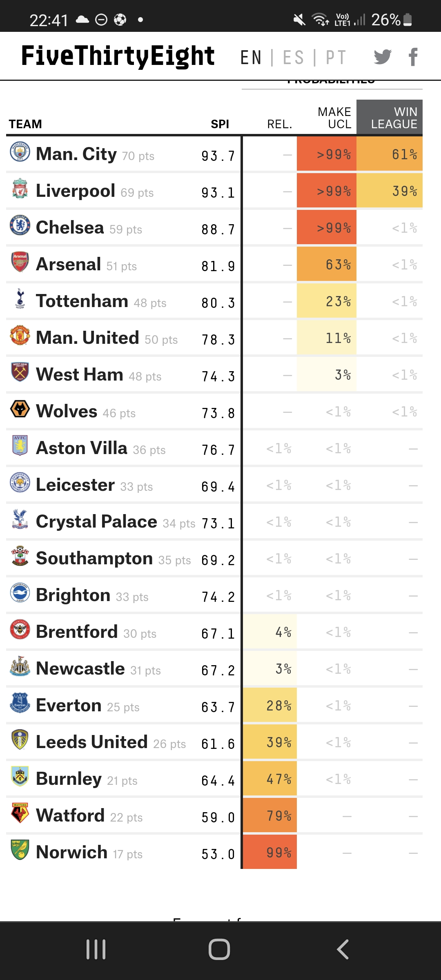Tap the Facebook share icon
The width and height of the screenshot is (441, 980).
tap(413, 57)
